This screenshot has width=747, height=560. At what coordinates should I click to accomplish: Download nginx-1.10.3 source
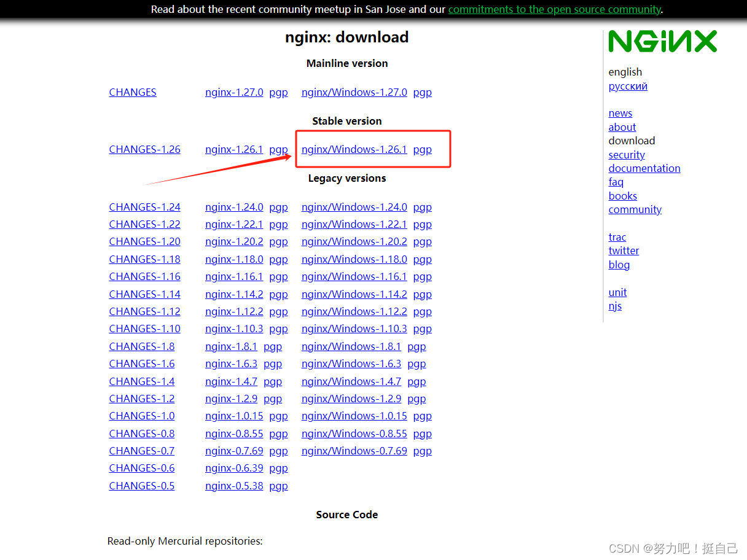[234, 329]
